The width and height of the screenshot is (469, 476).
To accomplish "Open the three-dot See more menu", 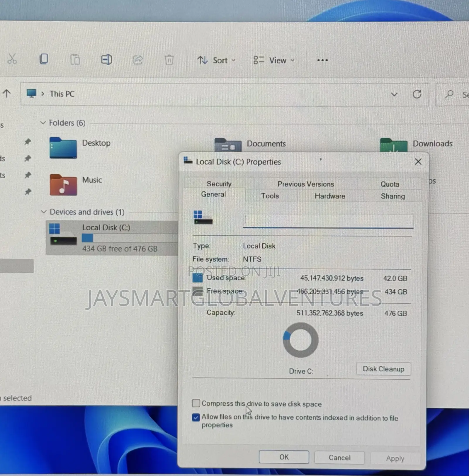I will (322, 60).
